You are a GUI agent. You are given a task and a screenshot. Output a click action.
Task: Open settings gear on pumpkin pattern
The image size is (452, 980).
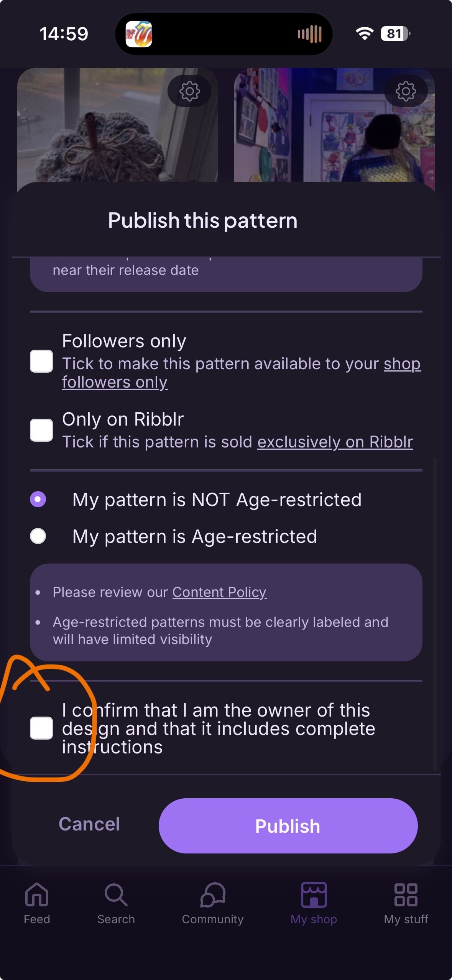pos(189,91)
